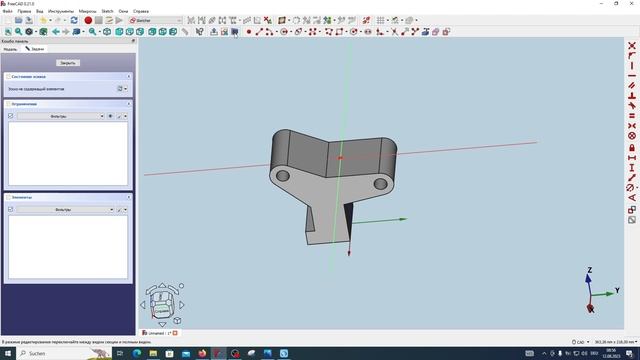The image size is (640, 360).
Task: Click the Lock constraint icon
Action: (632, 147)
